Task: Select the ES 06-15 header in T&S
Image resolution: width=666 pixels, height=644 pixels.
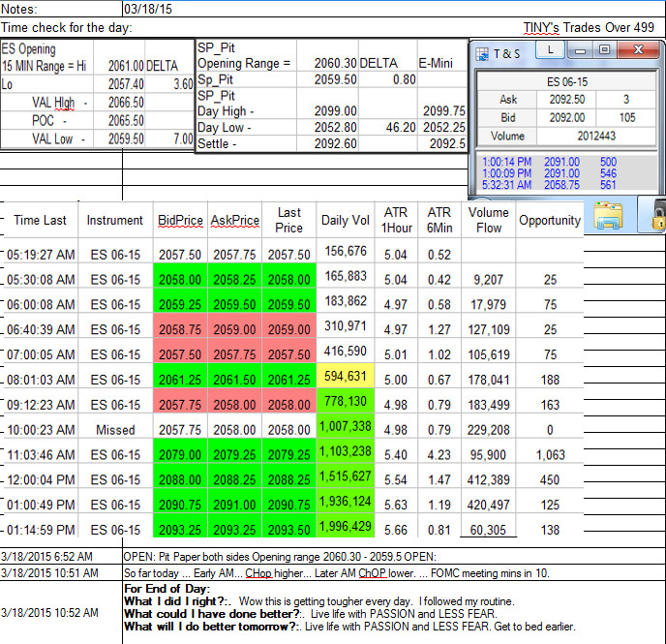Action: pos(567,81)
